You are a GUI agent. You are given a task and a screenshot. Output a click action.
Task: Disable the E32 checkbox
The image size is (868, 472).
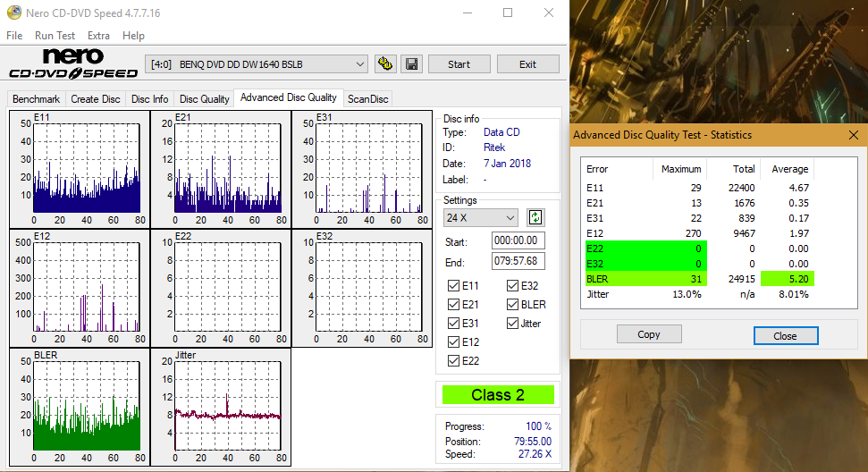coord(512,285)
